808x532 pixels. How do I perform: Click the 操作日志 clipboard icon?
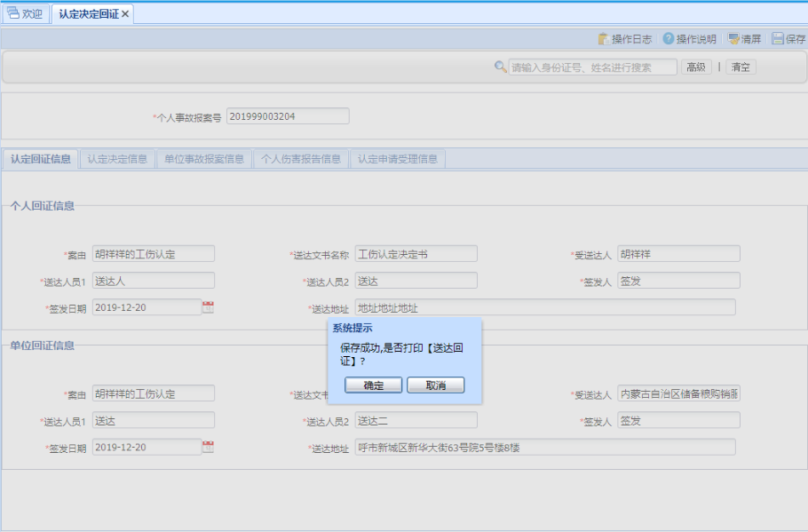coord(604,39)
